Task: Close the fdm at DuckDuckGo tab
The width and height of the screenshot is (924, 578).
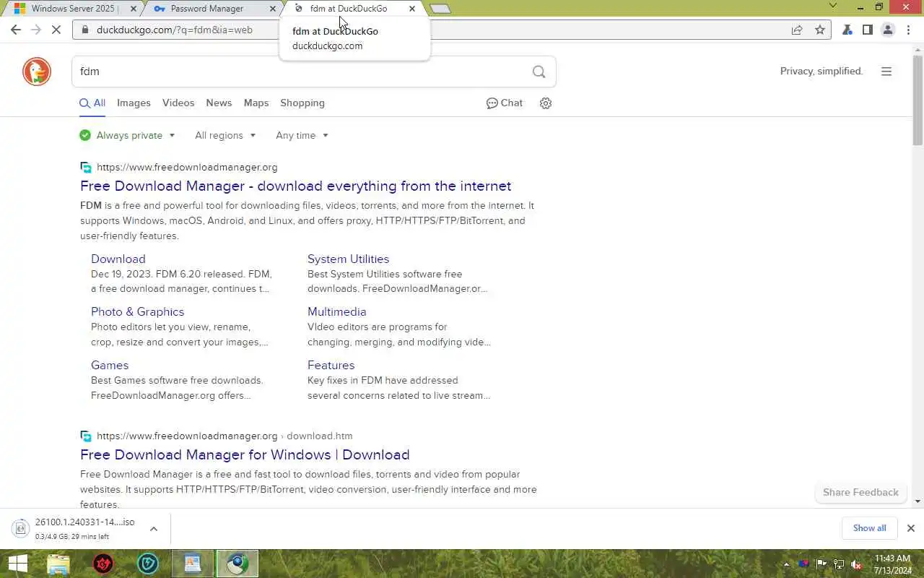Action: pyautogui.click(x=412, y=9)
